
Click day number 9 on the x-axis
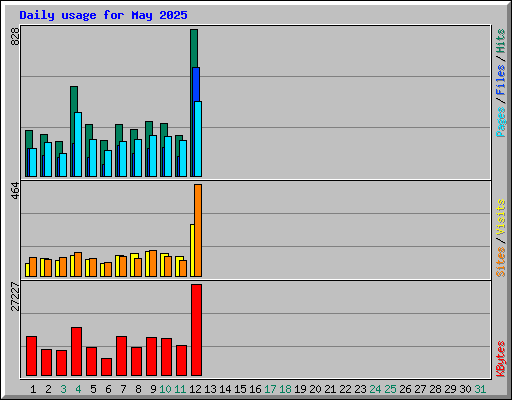[153, 389]
